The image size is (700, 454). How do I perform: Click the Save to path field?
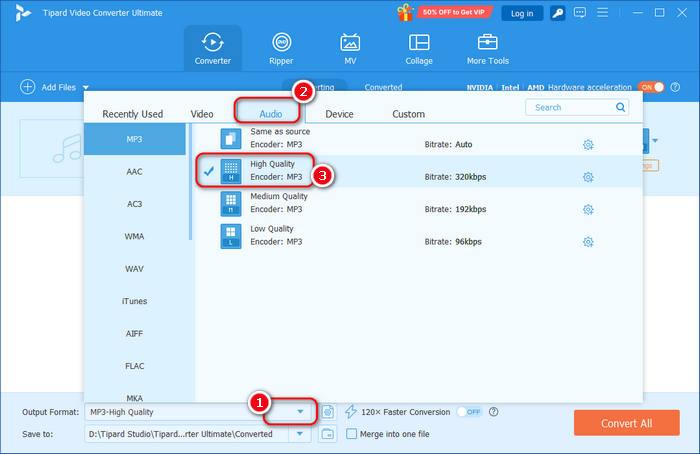click(187, 433)
